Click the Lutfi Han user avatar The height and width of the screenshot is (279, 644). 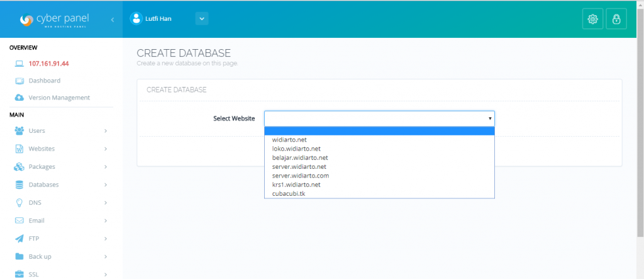coord(136,18)
